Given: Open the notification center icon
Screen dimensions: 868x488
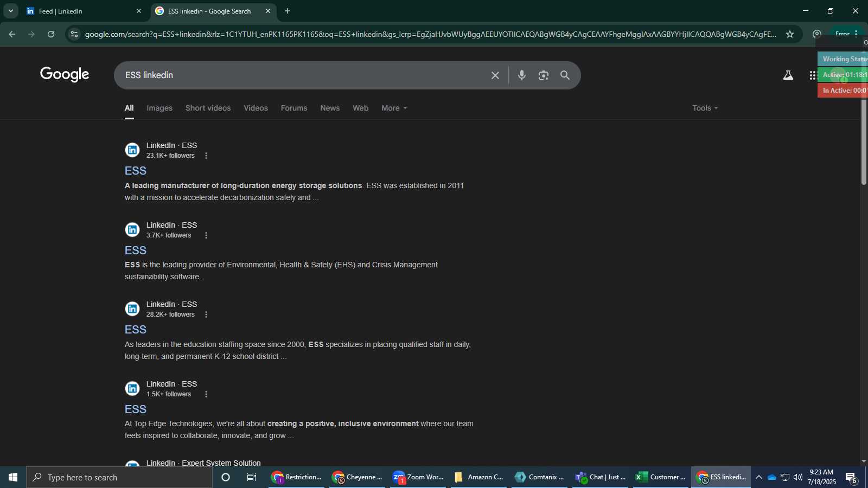Looking at the screenshot, I should pos(851,478).
